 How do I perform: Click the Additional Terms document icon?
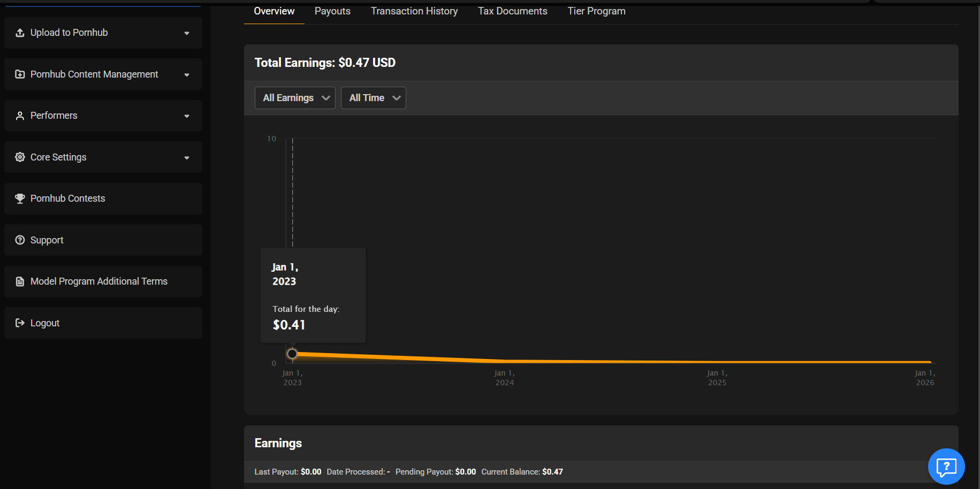point(20,281)
